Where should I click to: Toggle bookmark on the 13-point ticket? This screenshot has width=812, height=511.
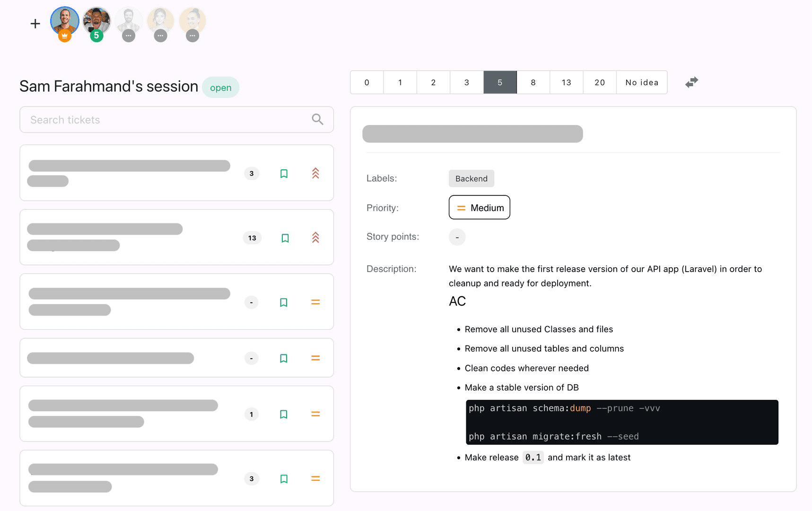click(285, 238)
